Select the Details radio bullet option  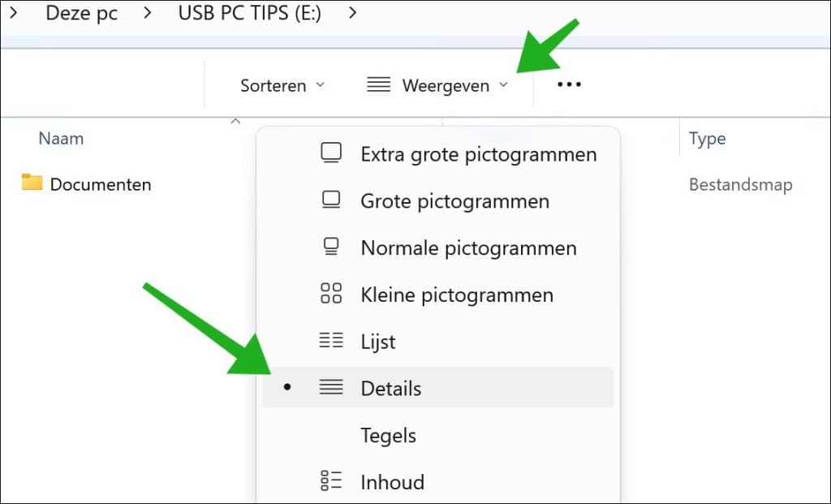[287, 387]
